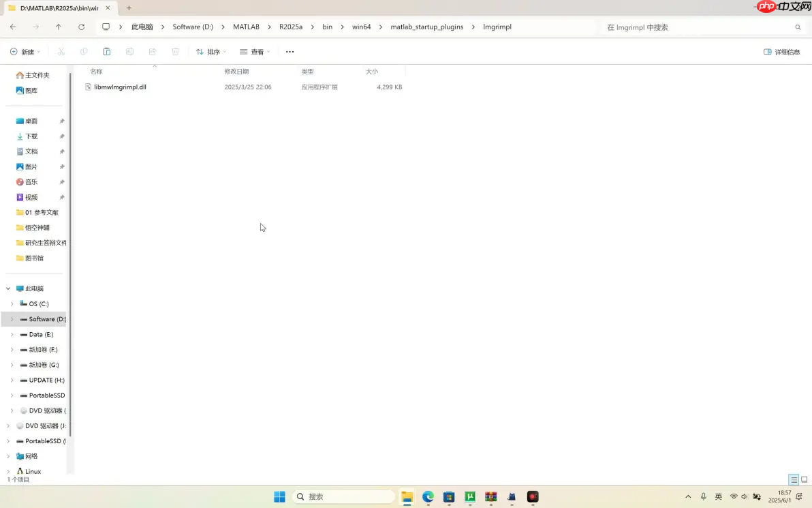Image resolution: width=812 pixels, height=508 pixels.
Task: Switch to details layout via status bar icon
Action: pyautogui.click(x=794, y=479)
